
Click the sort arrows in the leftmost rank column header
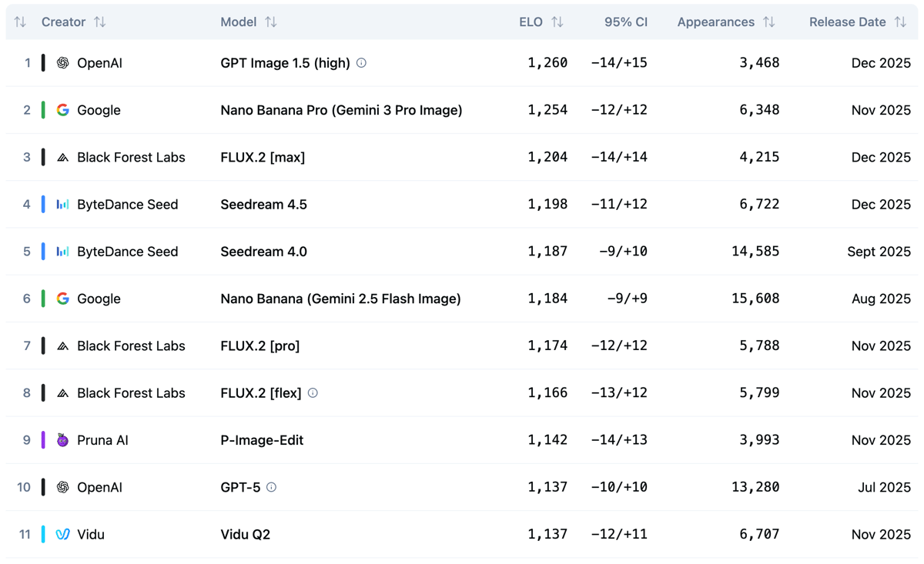19,22
